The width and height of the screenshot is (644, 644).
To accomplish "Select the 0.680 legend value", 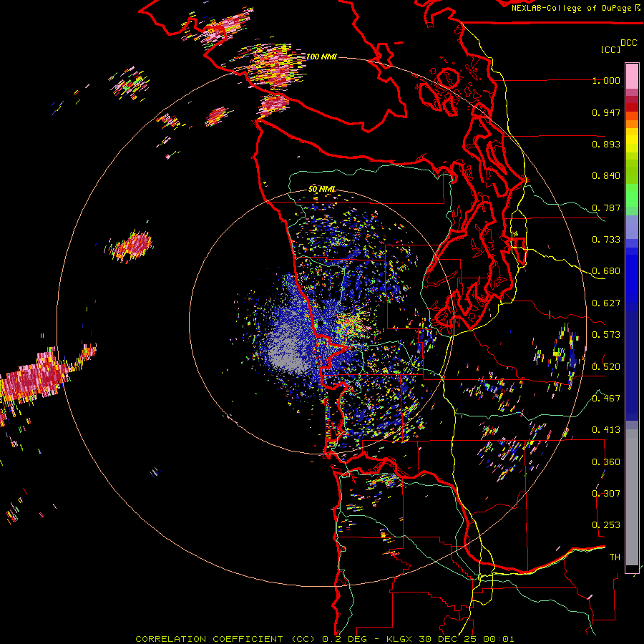I will click(x=606, y=271).
